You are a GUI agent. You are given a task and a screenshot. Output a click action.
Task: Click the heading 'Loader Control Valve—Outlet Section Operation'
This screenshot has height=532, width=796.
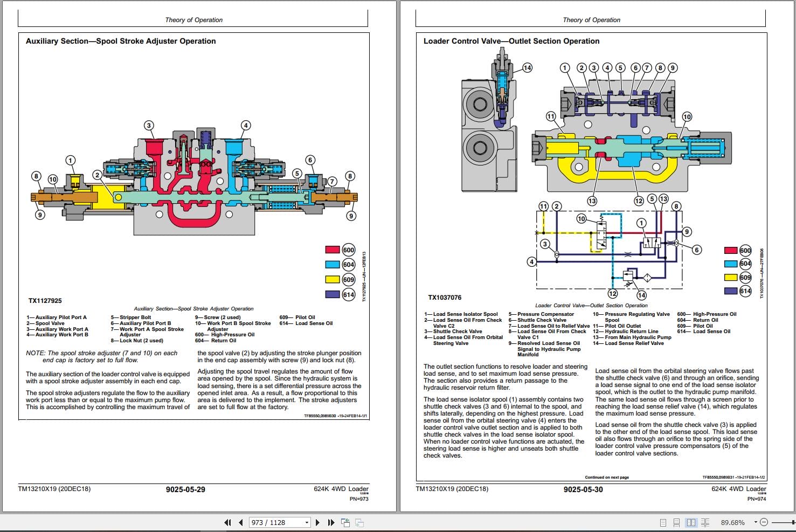coord(511,41)
